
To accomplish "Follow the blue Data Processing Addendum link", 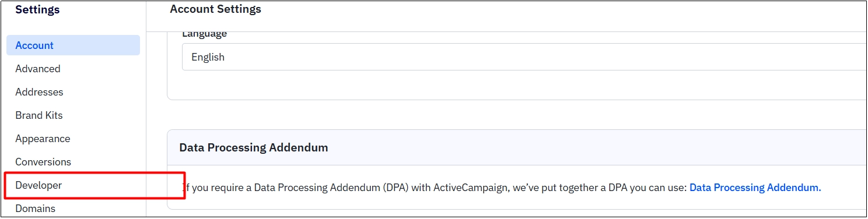I will (x=755, y=188).
